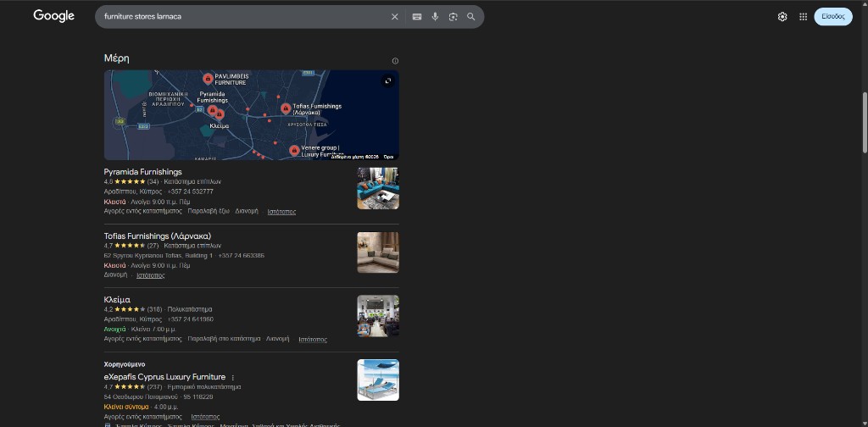Select the Tofias Furnishings map pin
Screen dimensions: 868x427
tap(286, 108)
